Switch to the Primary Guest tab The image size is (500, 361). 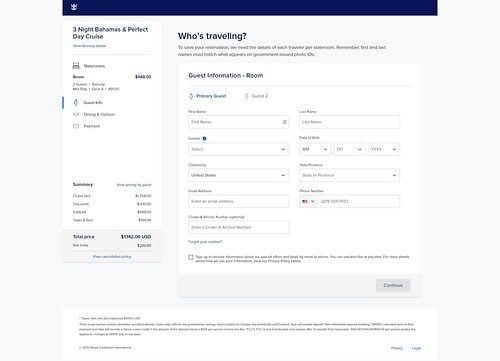coord(207,96)
